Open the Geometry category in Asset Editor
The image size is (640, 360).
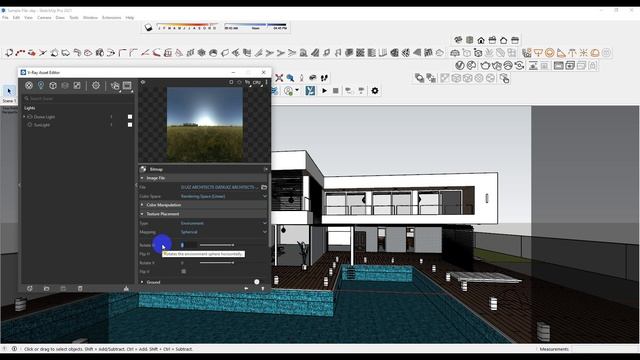(x=53, y=85)
